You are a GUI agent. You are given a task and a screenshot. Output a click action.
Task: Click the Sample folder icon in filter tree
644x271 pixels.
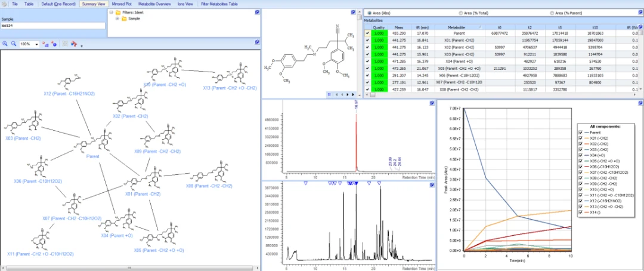123,19
